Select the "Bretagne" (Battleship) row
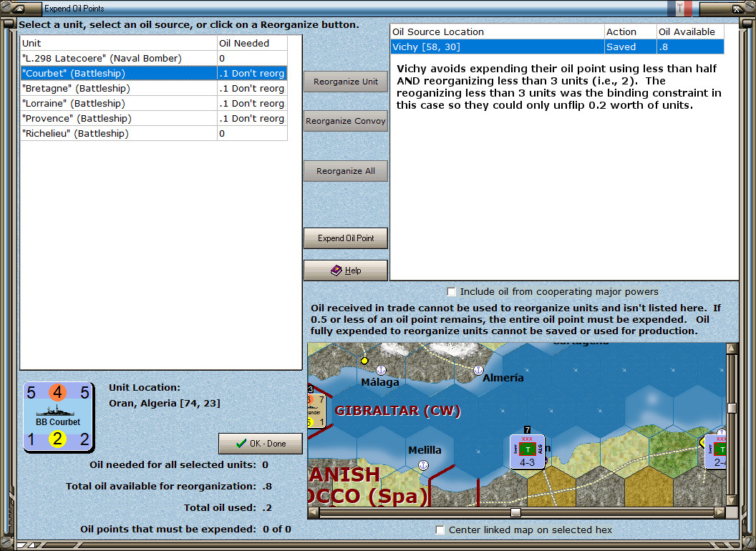The image size is (756, 551). pyautogui.click(x=154, y=88)
